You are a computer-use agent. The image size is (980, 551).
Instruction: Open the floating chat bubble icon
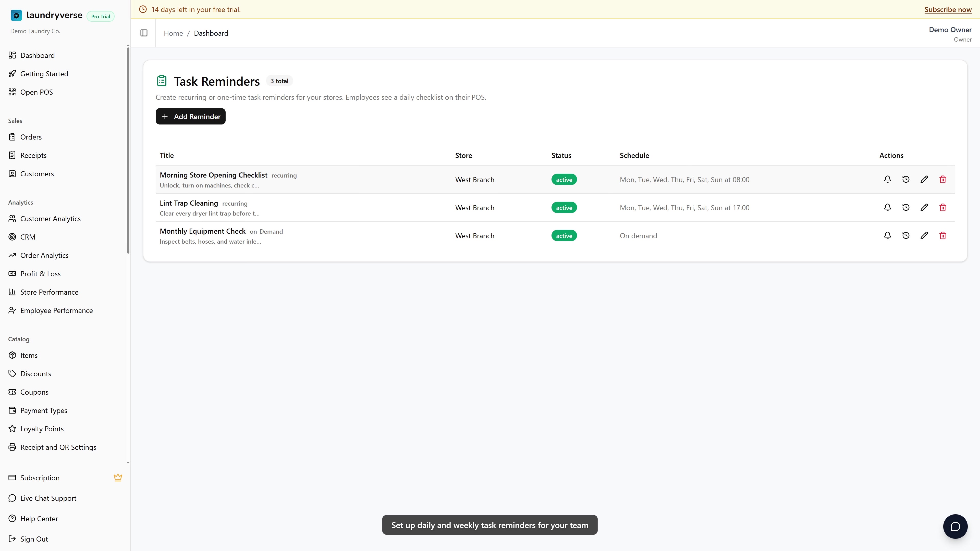955,526
